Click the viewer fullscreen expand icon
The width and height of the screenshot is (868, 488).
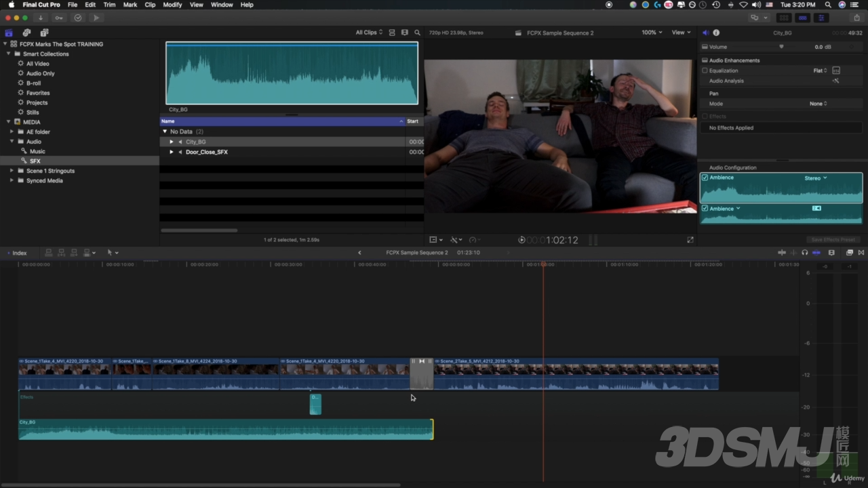pyautogui.click(x=690, y=240)
